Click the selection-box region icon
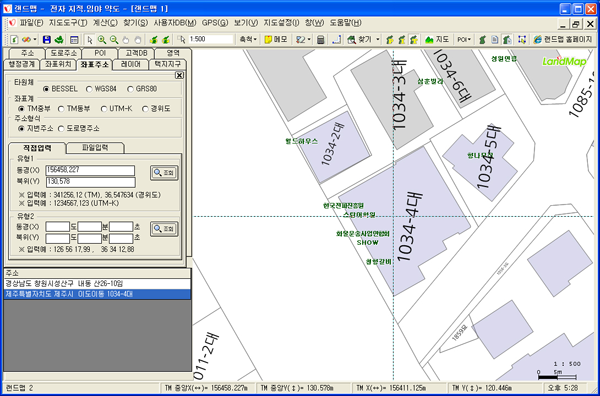The height and width of the screenshot is (396, 600). tap(522, 39)
